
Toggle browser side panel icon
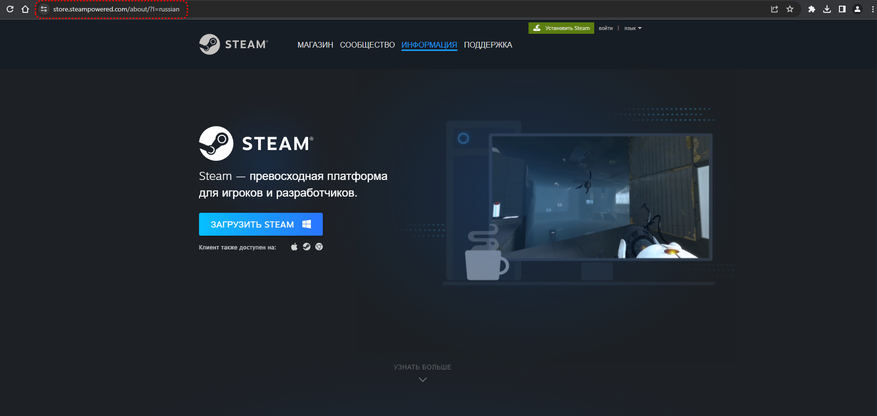click(x=842, y=9)
